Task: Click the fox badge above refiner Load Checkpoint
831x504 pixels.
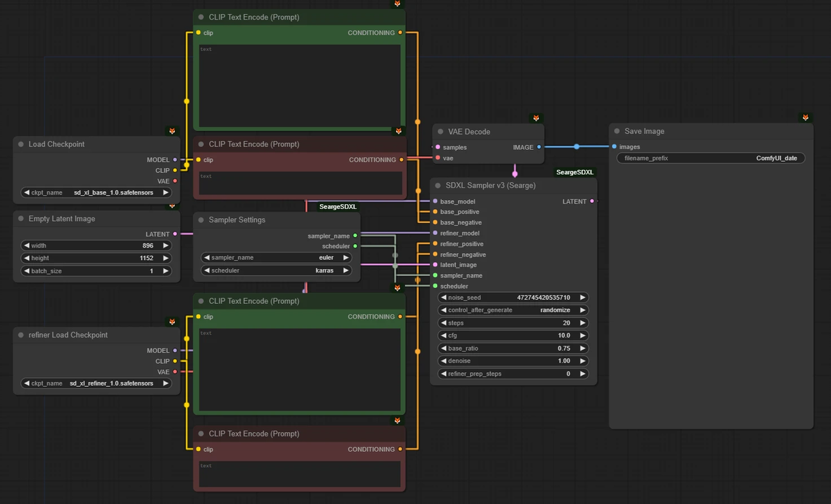Action: (172, 321)
